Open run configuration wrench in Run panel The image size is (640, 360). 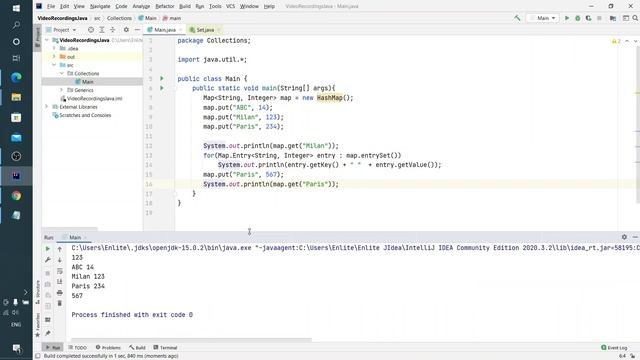pos(48,260)
